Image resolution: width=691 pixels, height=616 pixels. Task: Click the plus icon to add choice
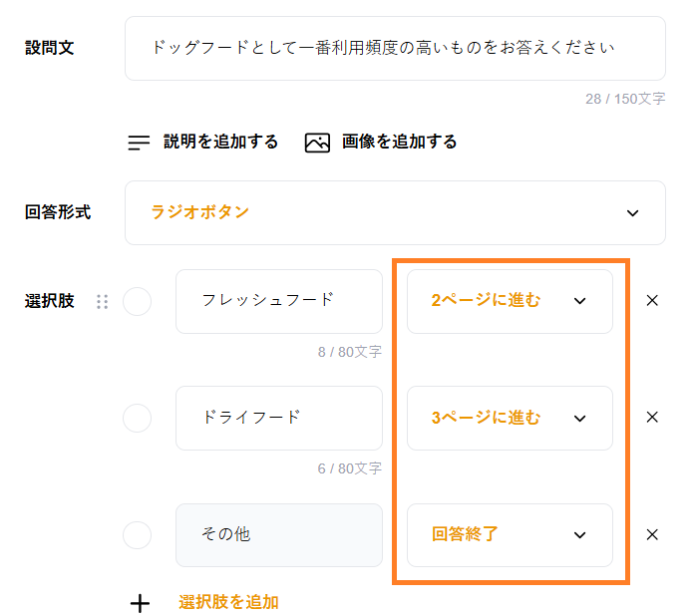click(141, 602)
